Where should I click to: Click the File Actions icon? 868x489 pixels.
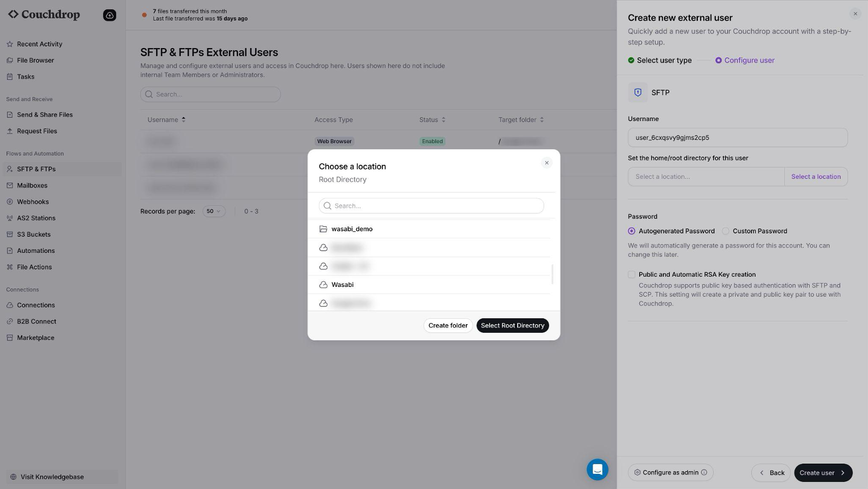(10, 267)
